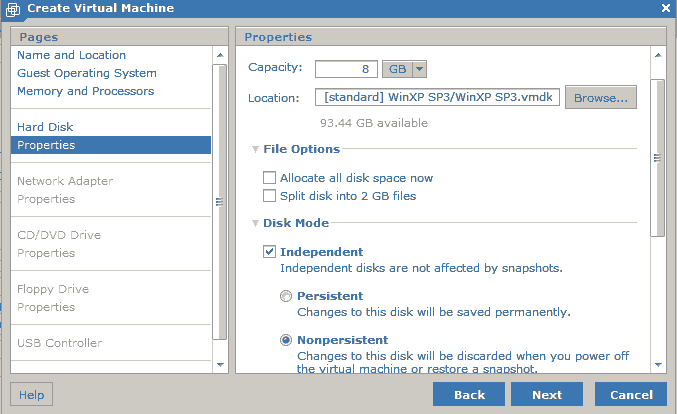The height and width of the screenshot is (414, 677).
Task: Select the highlighted hard disk Properties page
Action: pyautogui.click(x=111, y=145)
